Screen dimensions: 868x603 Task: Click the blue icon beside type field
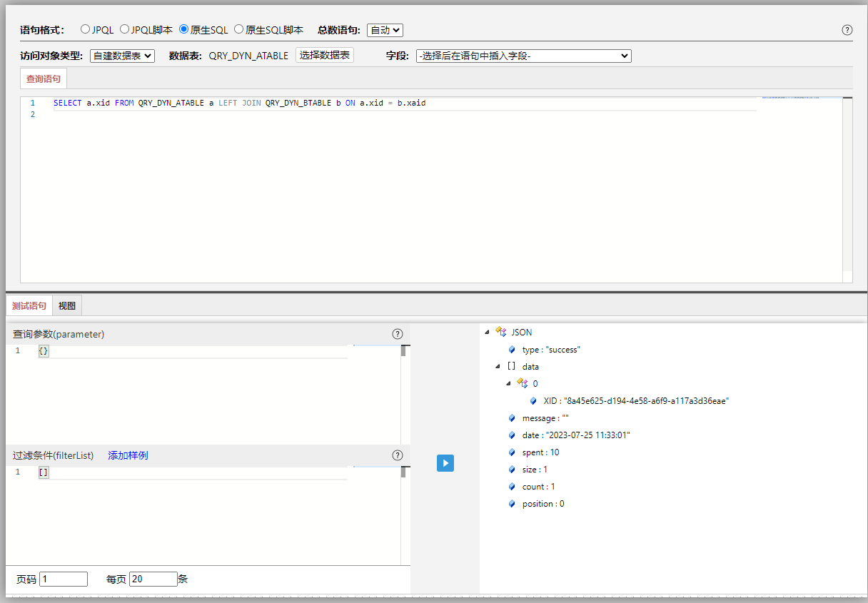512,350
